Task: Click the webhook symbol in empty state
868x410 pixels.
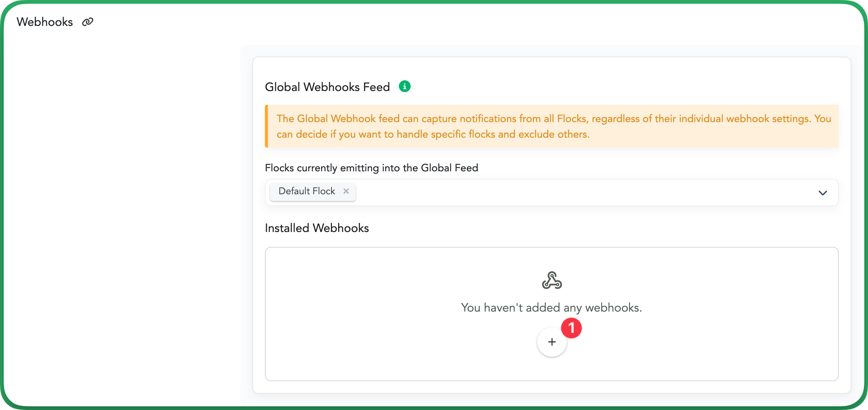Action: coord(552,280)
